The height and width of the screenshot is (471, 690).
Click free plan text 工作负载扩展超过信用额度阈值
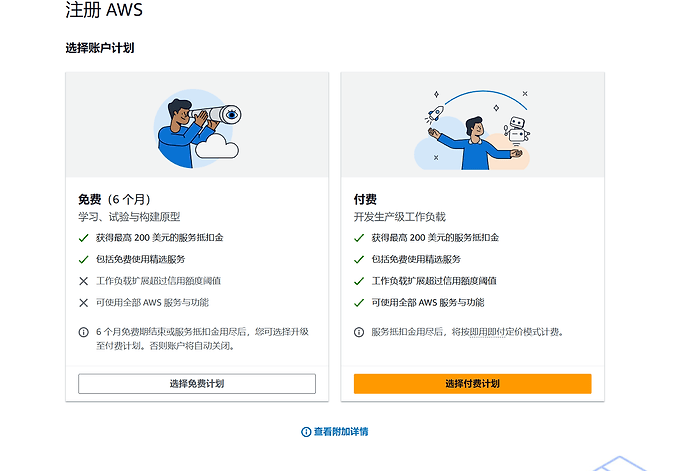point(159,281)
